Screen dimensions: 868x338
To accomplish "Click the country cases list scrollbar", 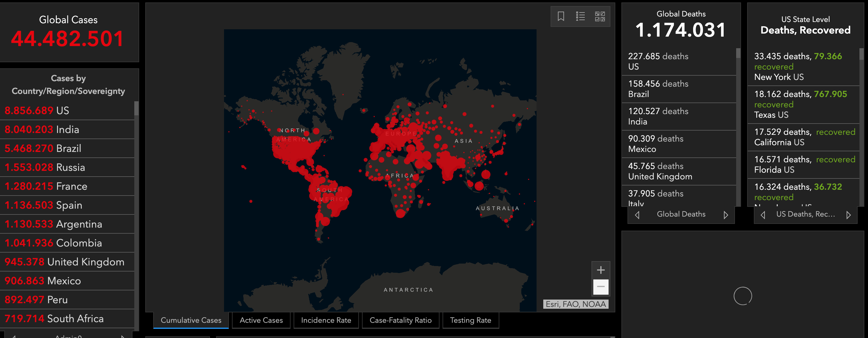I will (136, 108).
